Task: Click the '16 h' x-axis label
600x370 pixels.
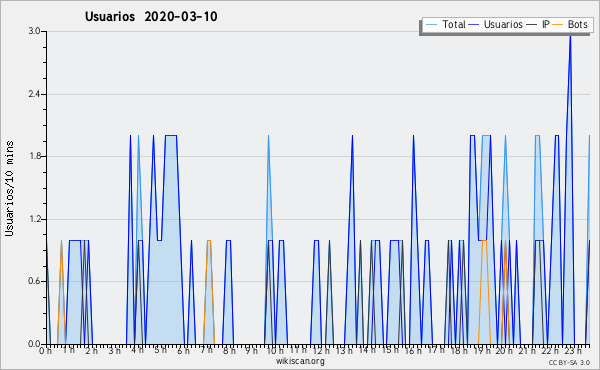Action: click(413, 350)
